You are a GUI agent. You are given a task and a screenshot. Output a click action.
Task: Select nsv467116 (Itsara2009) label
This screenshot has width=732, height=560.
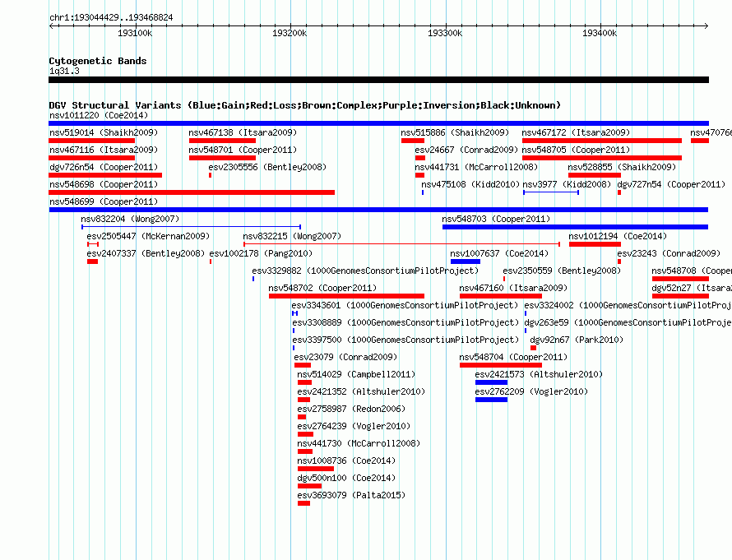click(104, 150)
